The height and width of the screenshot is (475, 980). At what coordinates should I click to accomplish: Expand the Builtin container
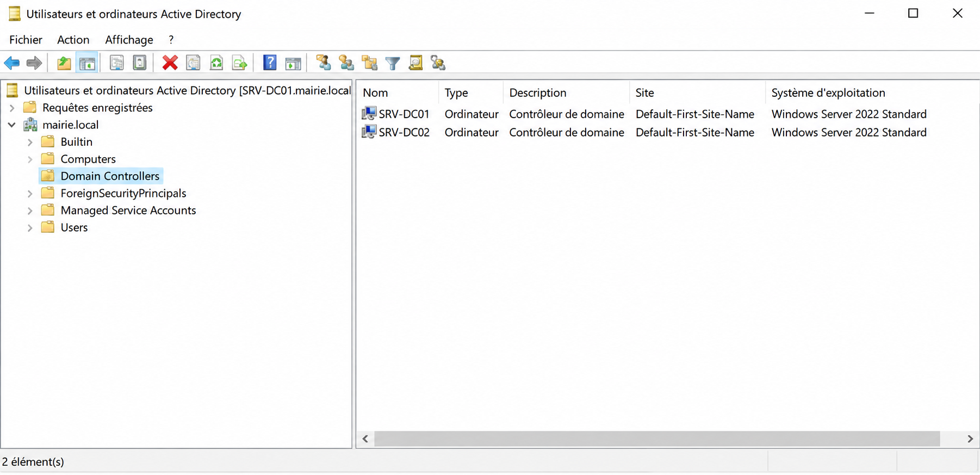(x=30, y=142)
